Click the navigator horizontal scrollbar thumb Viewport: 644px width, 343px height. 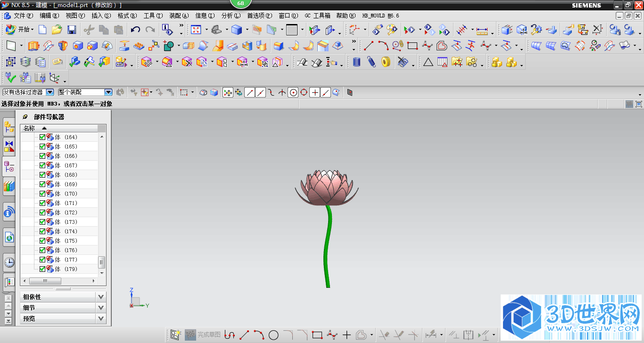click(x=45, y=281)
